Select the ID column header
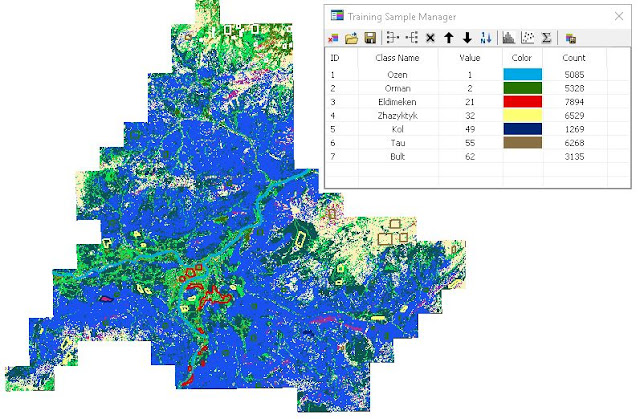 click(335, 58)
